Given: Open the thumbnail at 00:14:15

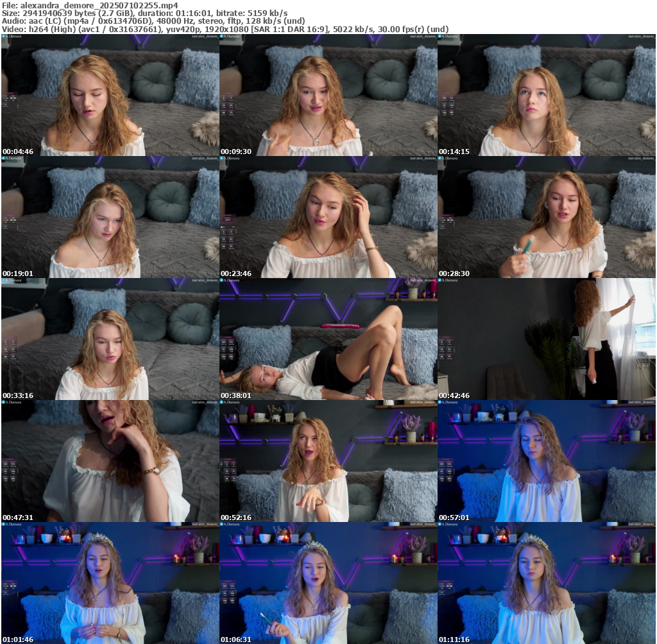Looking at the screenshot, I should coord(547,95).
